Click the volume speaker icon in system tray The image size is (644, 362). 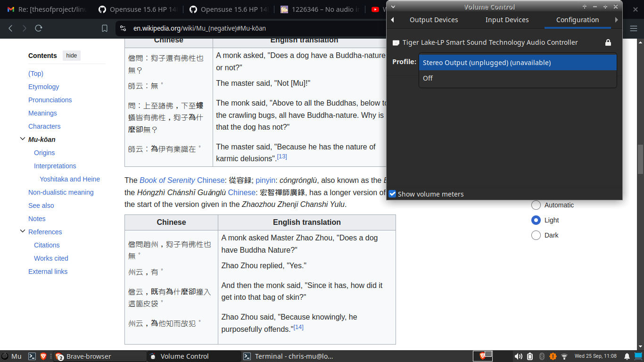pyautogui.click(x=518, y=356)
